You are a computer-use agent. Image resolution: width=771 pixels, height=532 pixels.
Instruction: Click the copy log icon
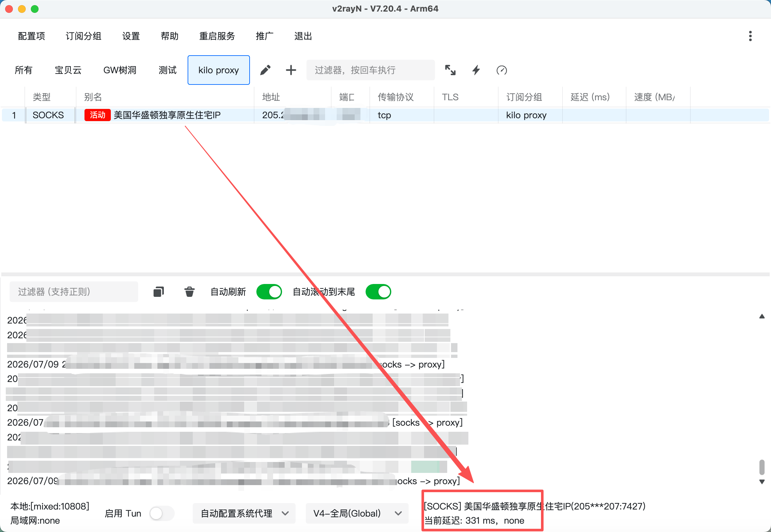pyautogui.click(x=159, y=292)
